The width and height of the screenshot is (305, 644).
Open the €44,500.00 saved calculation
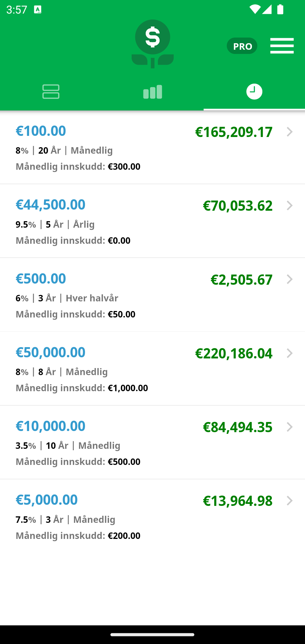pyautogui.click(x=152, y=221)
